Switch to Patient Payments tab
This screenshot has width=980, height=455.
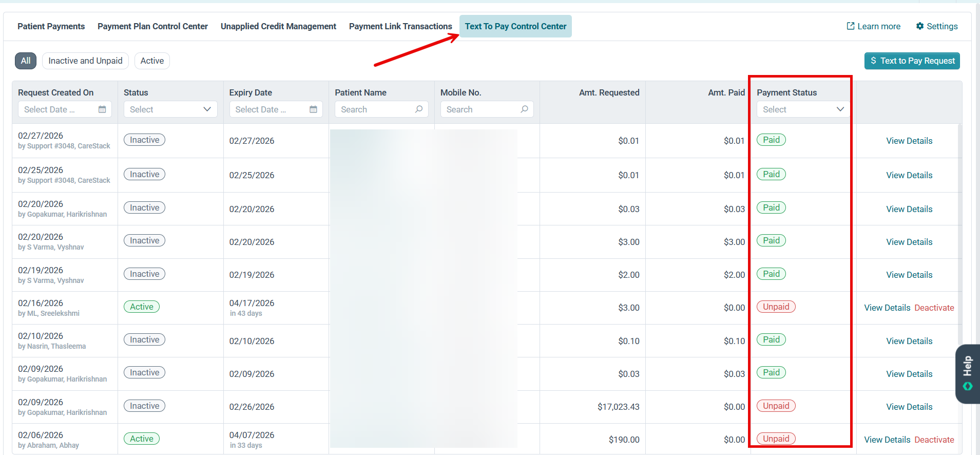51,26
